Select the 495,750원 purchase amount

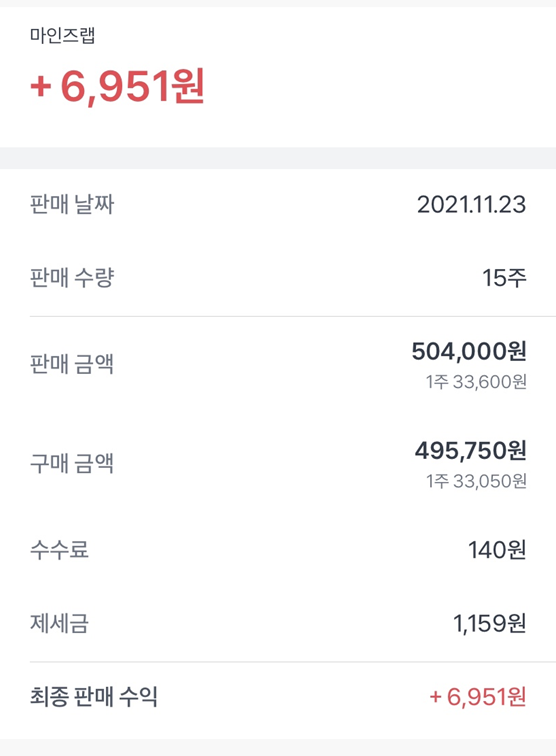point(470,450)
